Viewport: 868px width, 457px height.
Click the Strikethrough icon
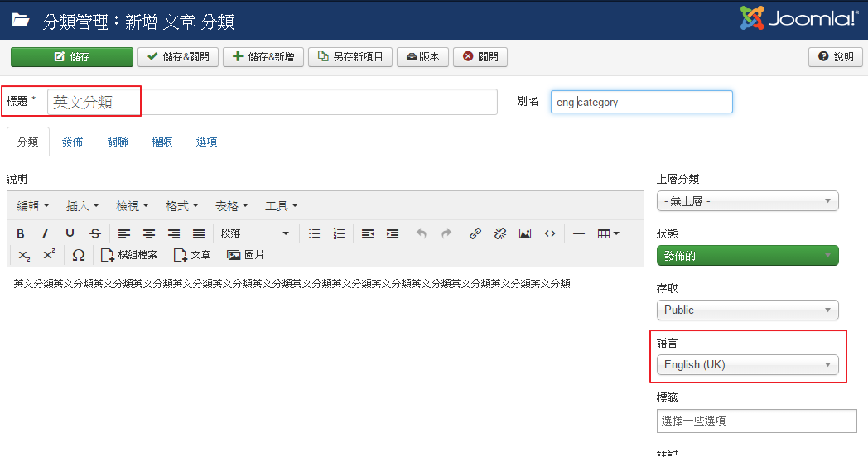point(95,233)
